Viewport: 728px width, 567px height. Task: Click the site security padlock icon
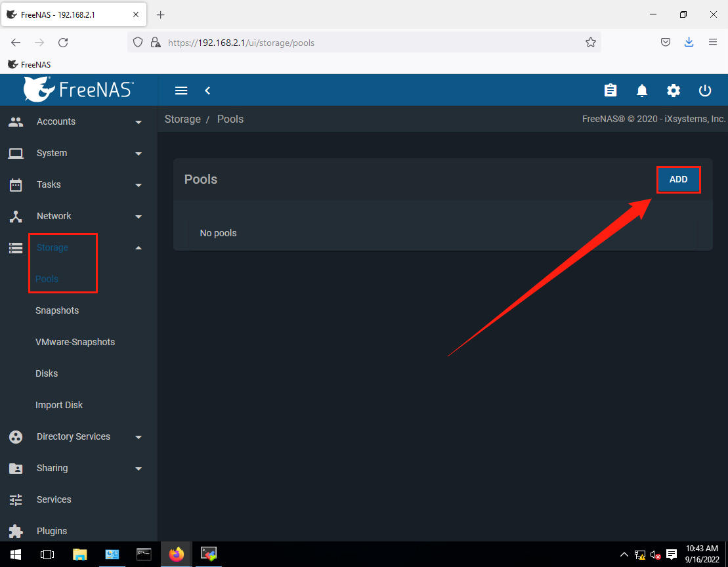pos(156,42)
